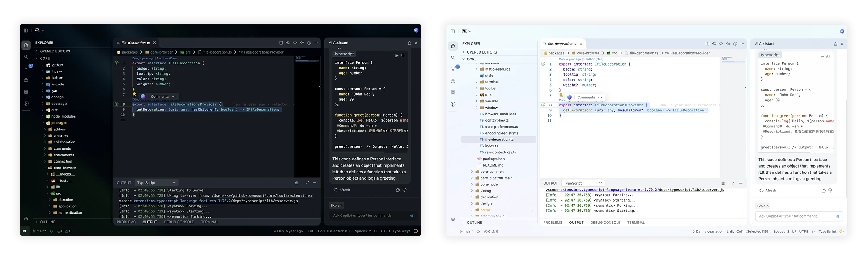Viewport: 868px width, 261px height.
Task: Click Explain button in dark AI Assistant
Action: click(336, 205)
